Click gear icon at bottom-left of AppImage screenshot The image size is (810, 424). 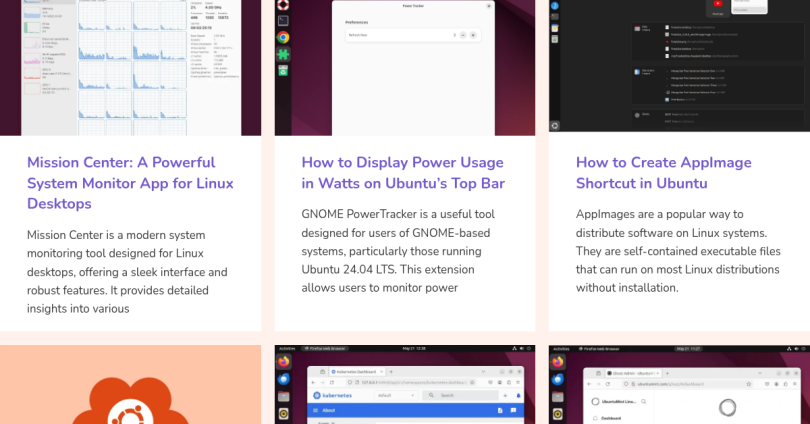[555, 124]
